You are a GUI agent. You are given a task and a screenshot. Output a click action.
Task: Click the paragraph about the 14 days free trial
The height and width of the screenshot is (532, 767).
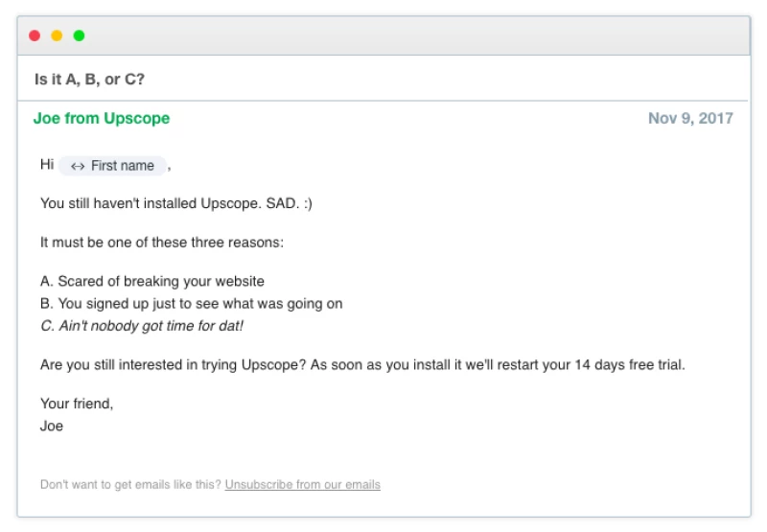tap(362, 365)
